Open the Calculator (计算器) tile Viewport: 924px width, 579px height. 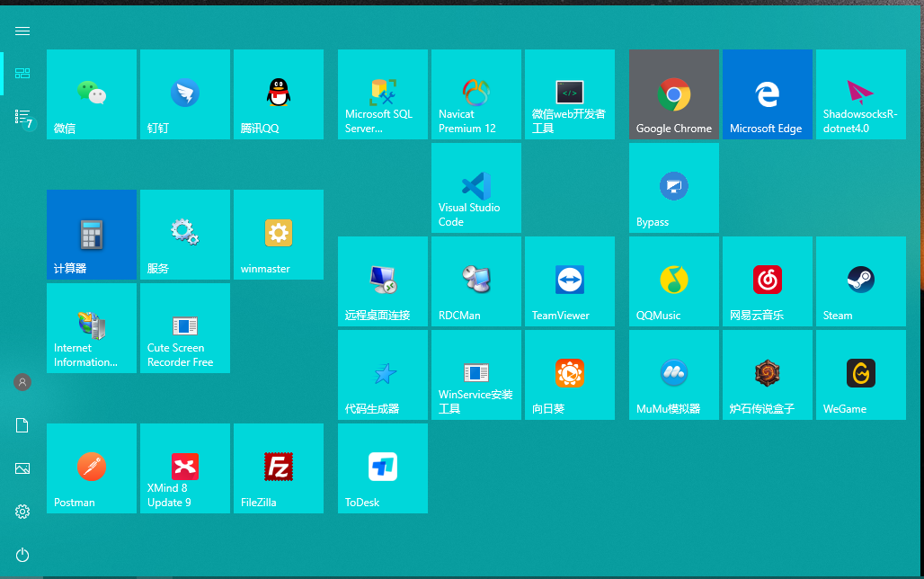[x=92, y=235]
